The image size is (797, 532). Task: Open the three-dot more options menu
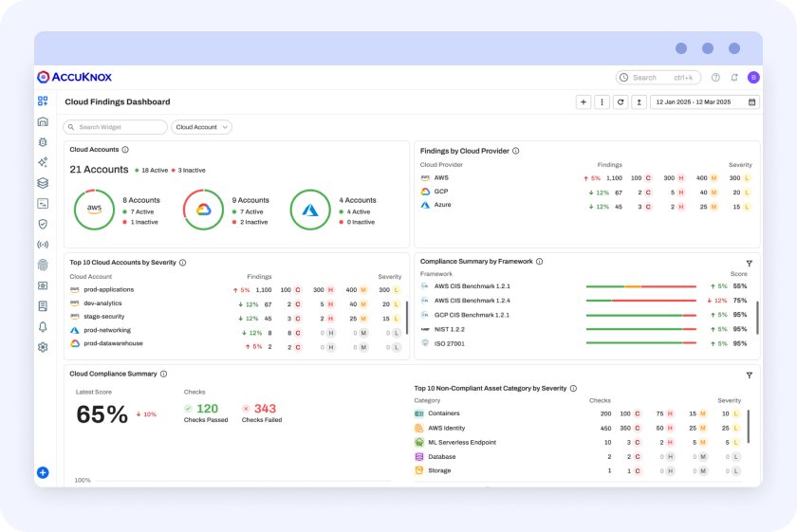point(602,102)
